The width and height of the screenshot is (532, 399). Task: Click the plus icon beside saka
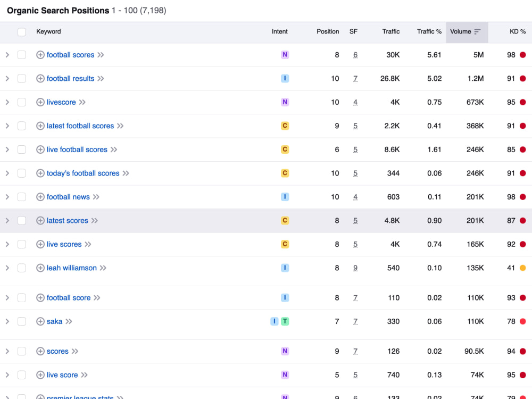pyautogui.click(x=40, y=321)
